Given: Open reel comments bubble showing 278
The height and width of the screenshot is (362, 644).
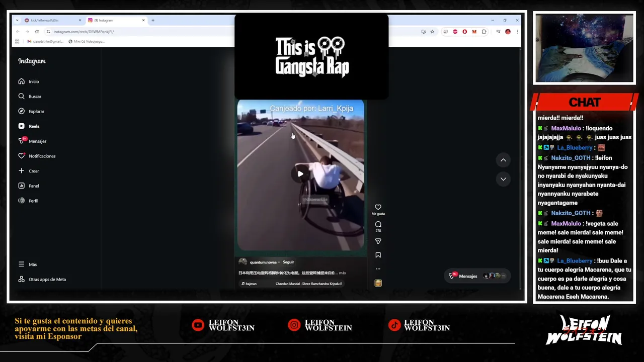Looking at the screenshot, I should point(378,225).
